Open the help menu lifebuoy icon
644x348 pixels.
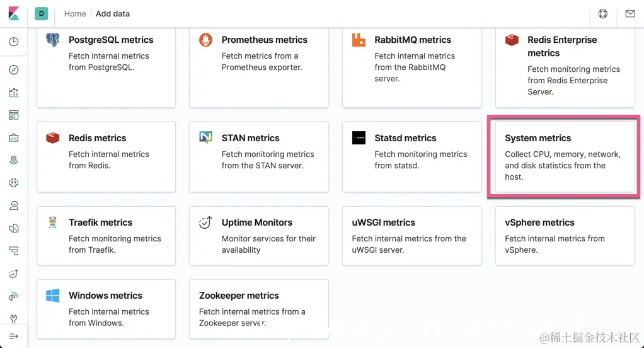(602, 14)
